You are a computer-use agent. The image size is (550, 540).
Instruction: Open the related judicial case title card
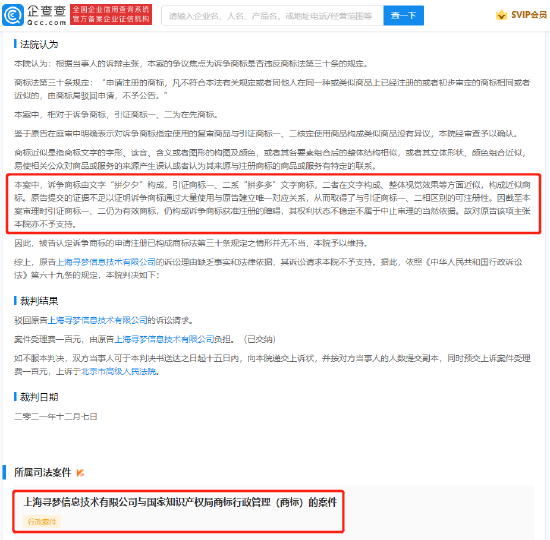pos(179,511)
